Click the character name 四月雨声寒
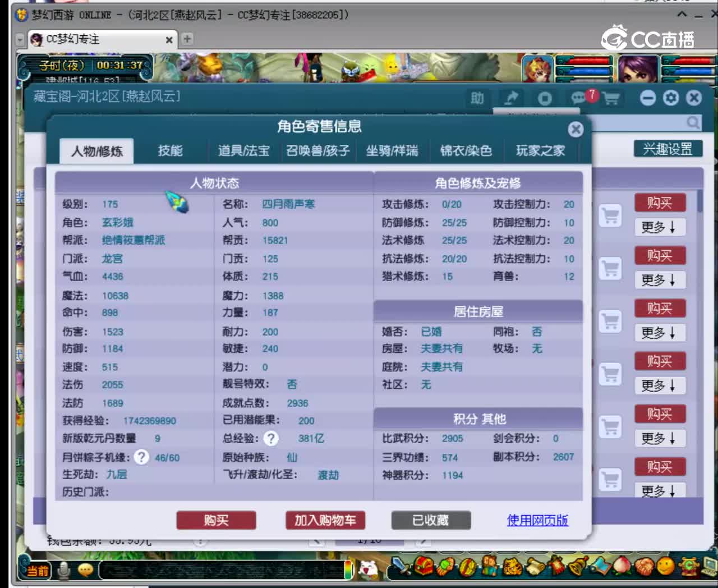 (x=288, y=204)
